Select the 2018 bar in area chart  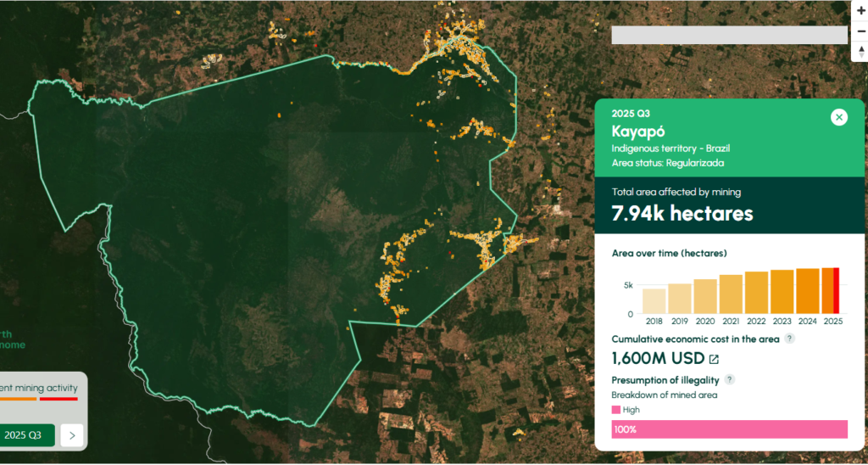pos(654,301)
